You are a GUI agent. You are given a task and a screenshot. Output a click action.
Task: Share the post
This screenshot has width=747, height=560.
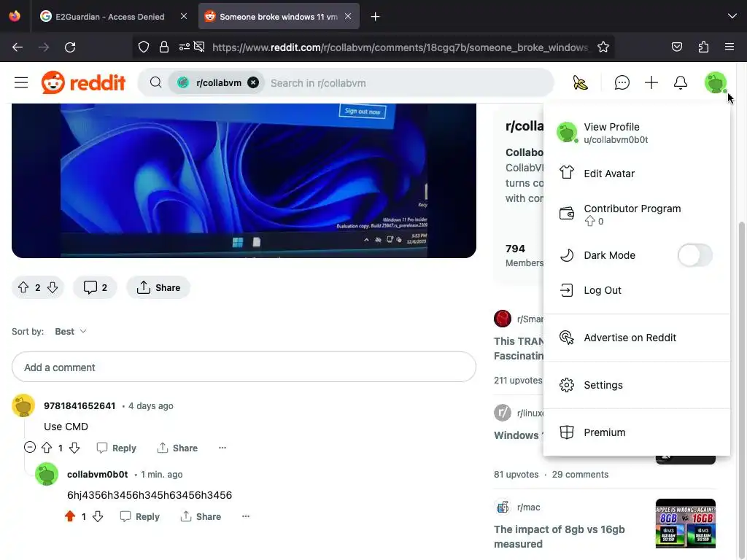(158, 287)
